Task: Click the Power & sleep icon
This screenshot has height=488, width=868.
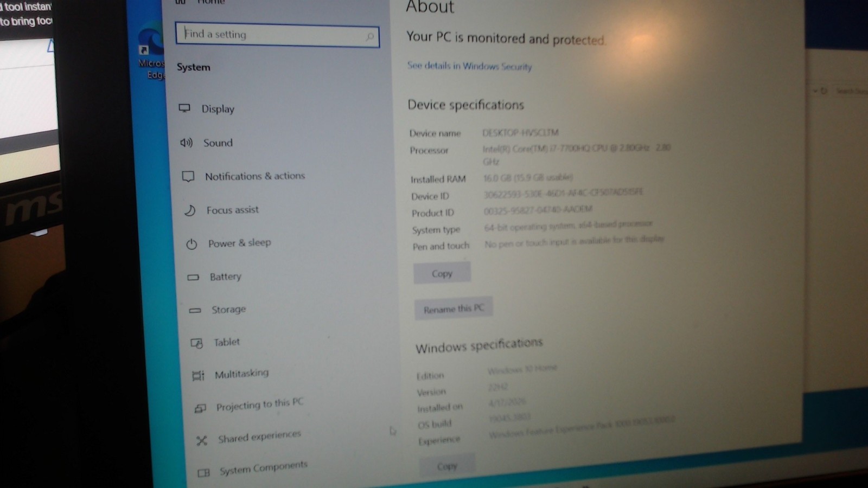Action: [x=192, y=244]
